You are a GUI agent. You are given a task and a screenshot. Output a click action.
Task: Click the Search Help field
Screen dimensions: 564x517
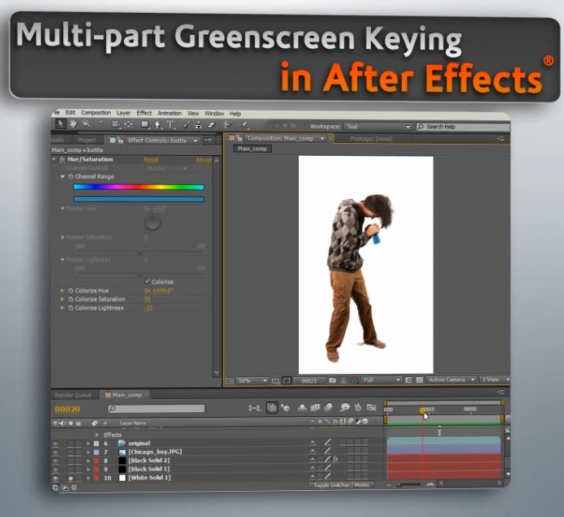click(463, 127)
